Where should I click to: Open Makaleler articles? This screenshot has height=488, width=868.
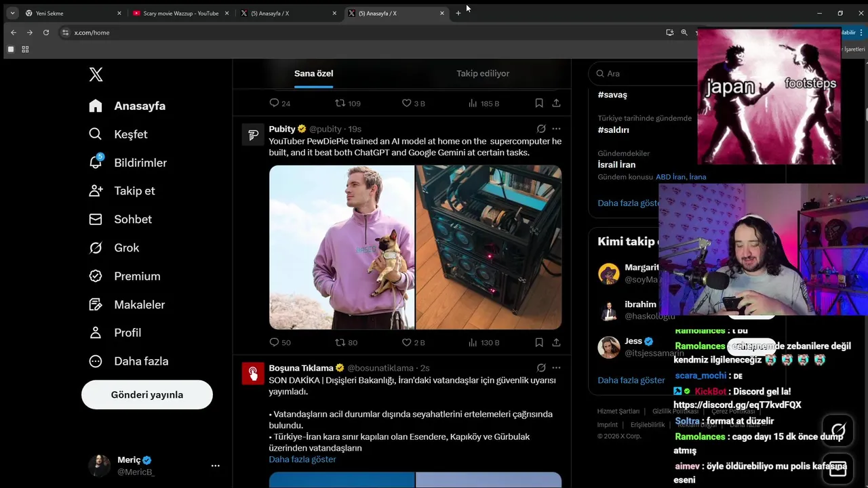pos(127,304)
